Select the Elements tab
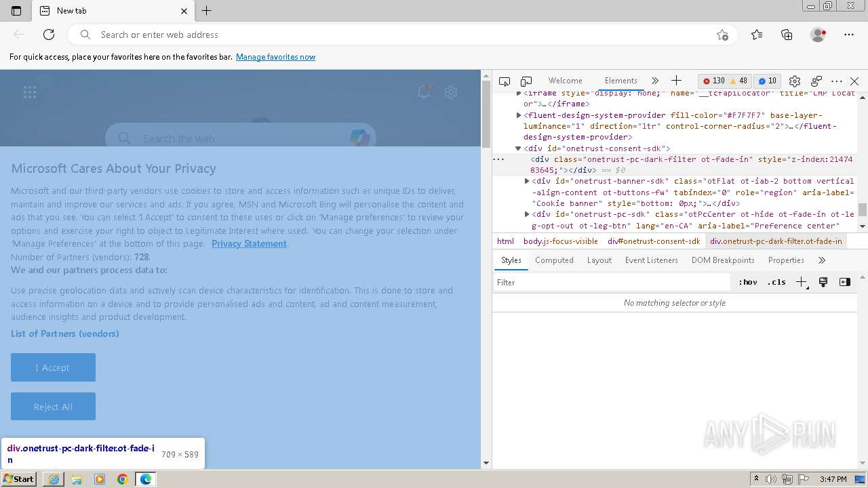Viewport: 868px width, 488px height. point(621,81)
